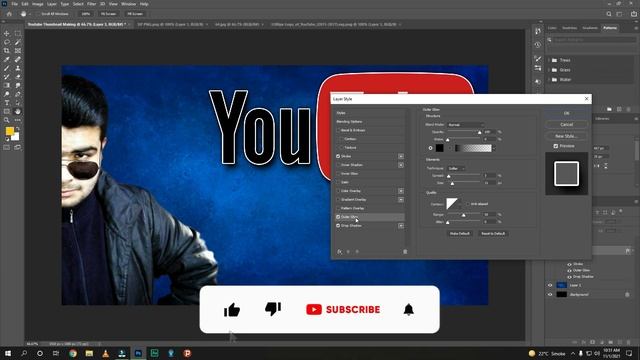
Task: Open the Technique dropdown
Action: tap(457, 168)
